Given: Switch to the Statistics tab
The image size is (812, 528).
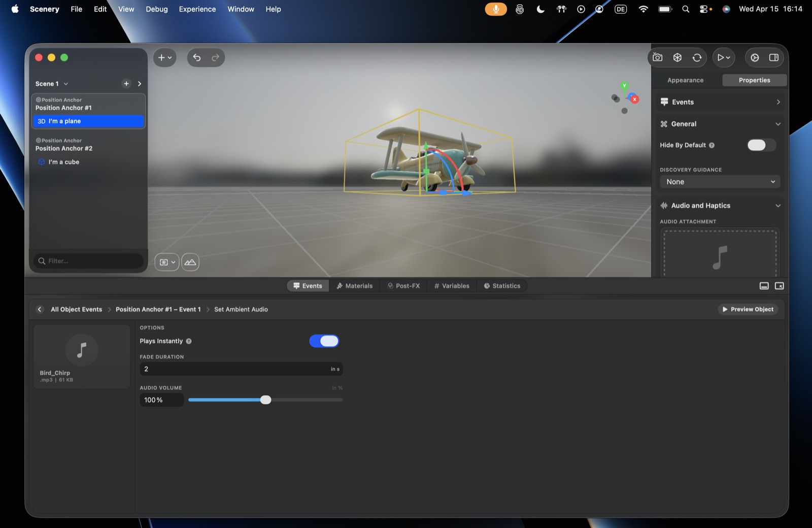Looking at the screenshot, I should pyautogui.click(x=502, y=286).
